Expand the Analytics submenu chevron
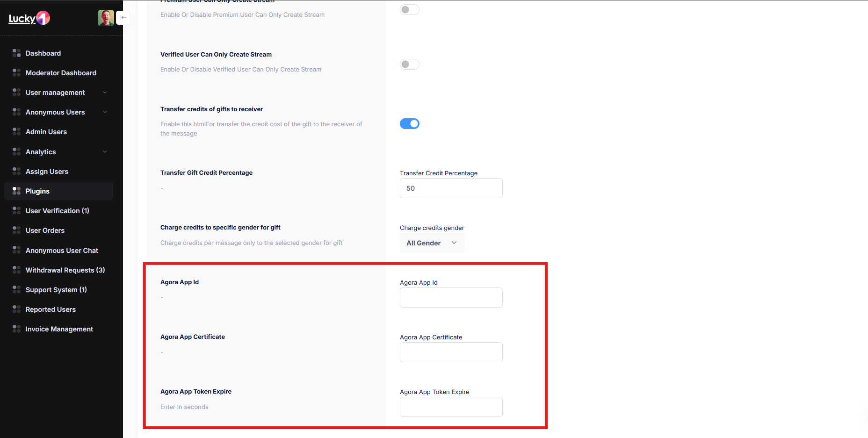Viewport: 868px width, 438px height. [x=105, y=152]
